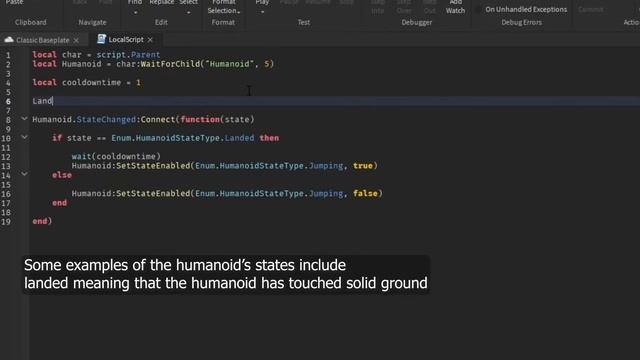The image size is (640, 360).
Task: Click 'script.Parent' on line 1
Action: [128, 55]
